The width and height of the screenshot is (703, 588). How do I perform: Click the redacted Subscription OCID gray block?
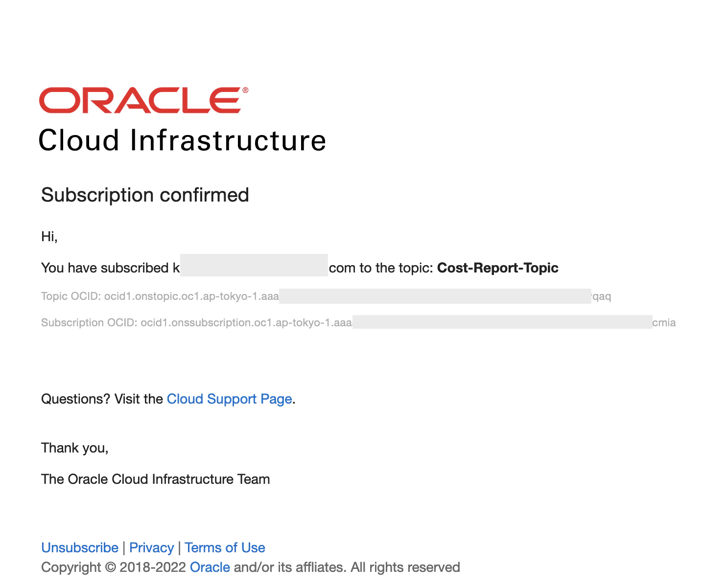(502, 322)
